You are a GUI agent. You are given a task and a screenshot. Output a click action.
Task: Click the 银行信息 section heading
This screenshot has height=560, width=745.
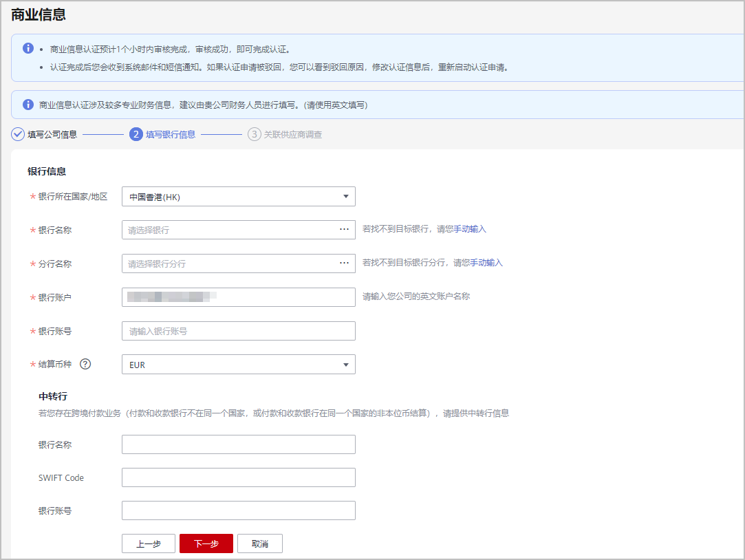[47, 171]
